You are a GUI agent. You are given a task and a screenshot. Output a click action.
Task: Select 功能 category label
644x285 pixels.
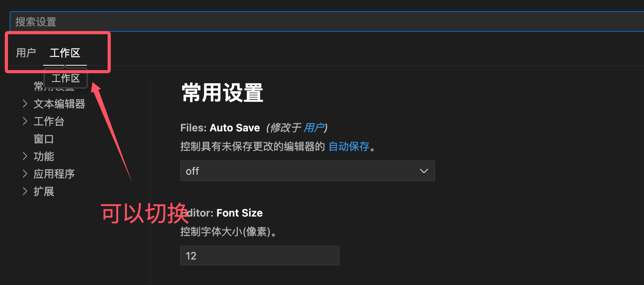(44, 156)
